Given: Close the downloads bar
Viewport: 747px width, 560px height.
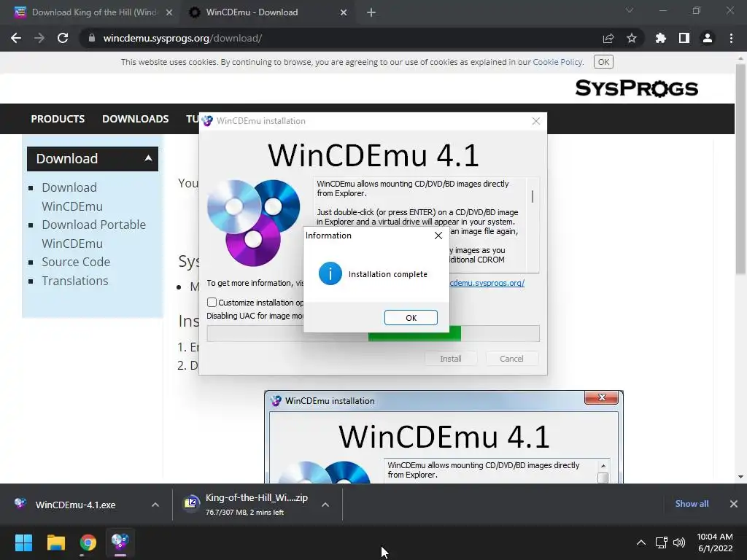Looking at the screenshot, I should pyautogui.click(x=734, y=504).
